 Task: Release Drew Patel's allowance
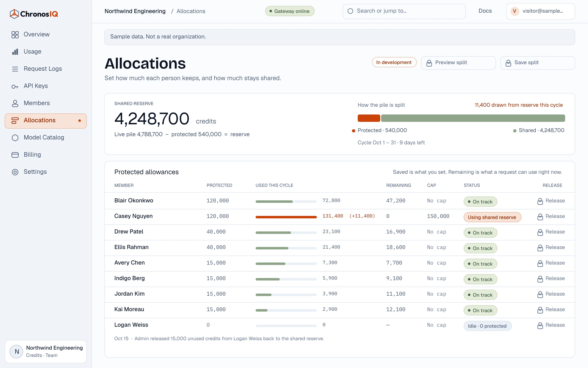coord(551,232)
